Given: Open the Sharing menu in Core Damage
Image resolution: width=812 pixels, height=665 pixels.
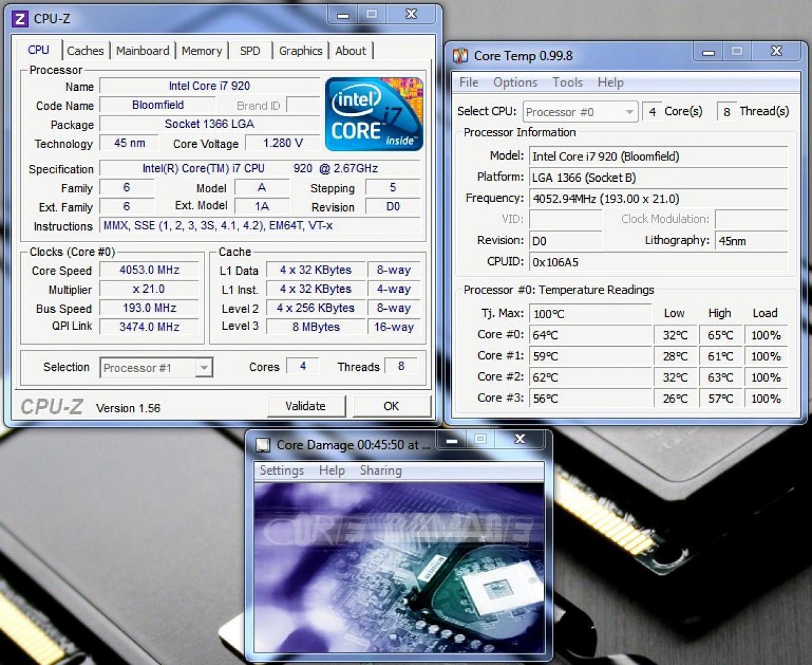Looking at the screenshot, I should coord(381,470).
